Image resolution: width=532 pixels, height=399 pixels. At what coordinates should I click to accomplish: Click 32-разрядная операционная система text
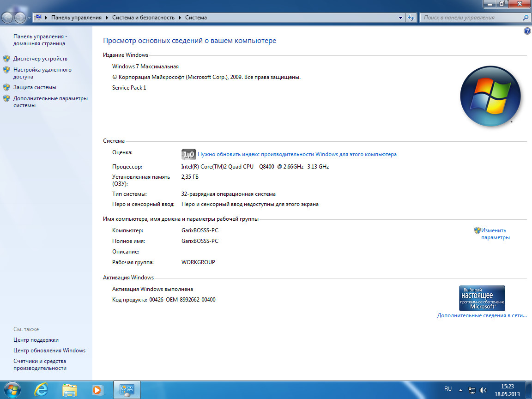(228, 194)
